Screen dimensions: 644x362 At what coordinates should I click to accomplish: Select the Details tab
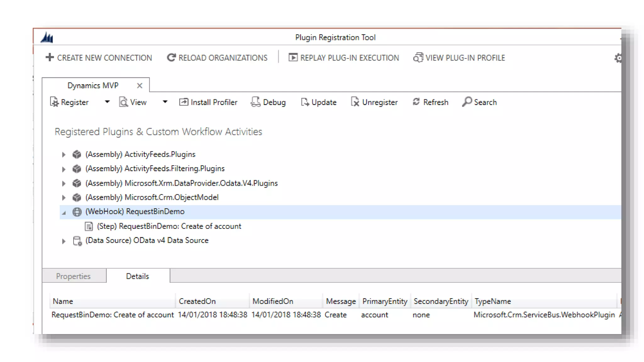pos(137,276)
